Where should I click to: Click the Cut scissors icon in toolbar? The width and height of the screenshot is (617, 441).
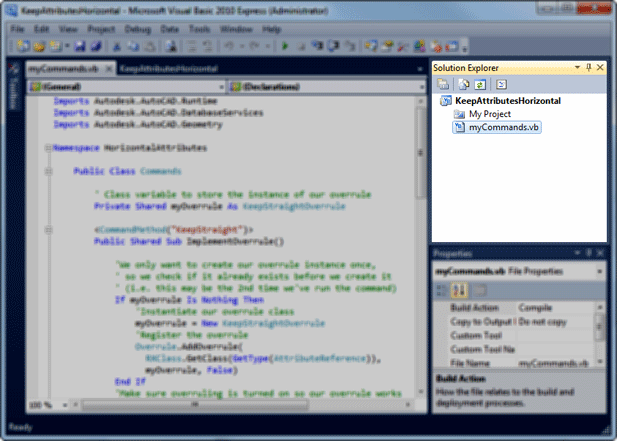[117, 46]
